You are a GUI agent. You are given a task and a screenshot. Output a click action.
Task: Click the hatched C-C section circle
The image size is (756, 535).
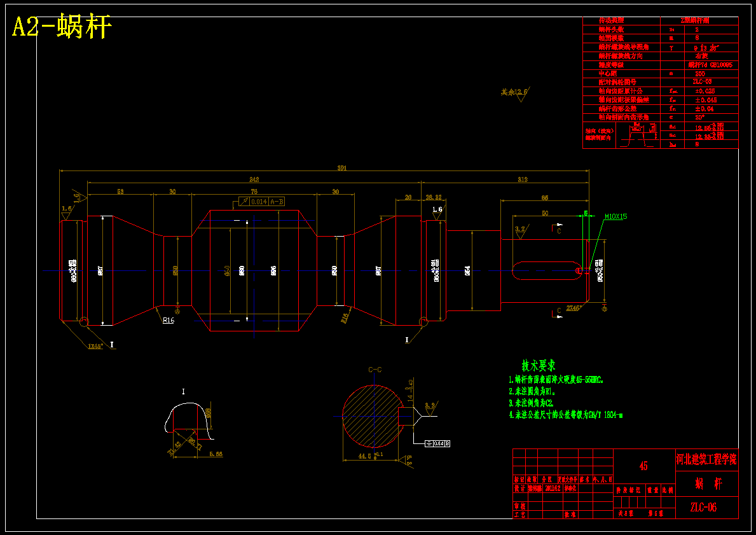tap(372, 416)
